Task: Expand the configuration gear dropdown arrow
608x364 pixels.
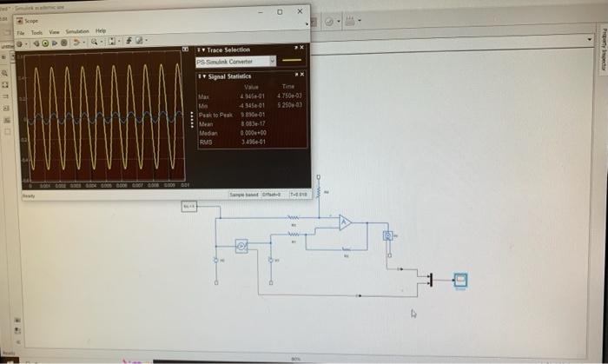Action: click(26, 43)
